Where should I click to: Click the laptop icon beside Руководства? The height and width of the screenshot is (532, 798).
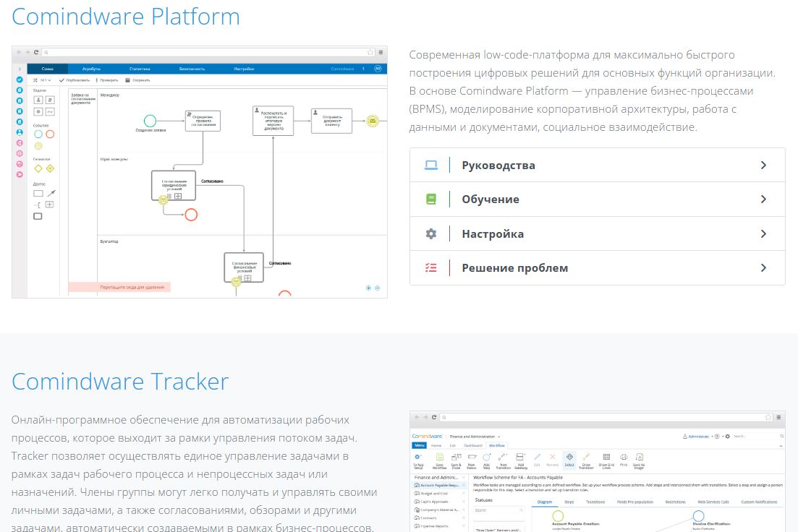431,165
